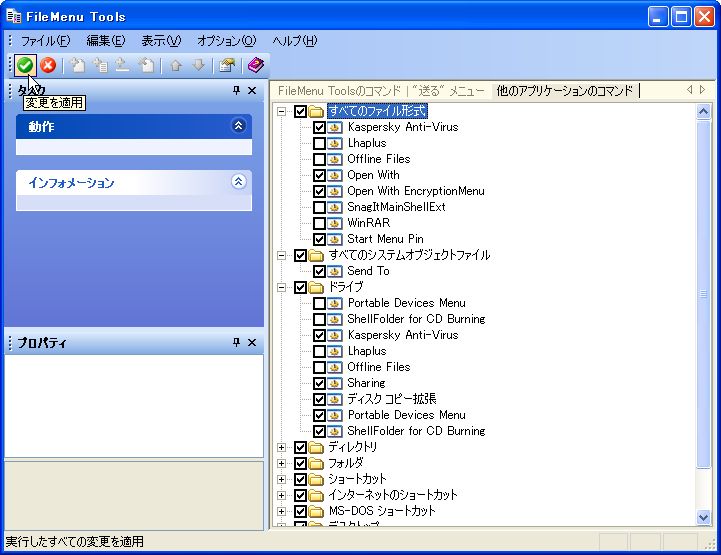This screenshot has height=555, width=721.
Task: Click the move up arrow toolbar icon
Action: tap(176, 65)
